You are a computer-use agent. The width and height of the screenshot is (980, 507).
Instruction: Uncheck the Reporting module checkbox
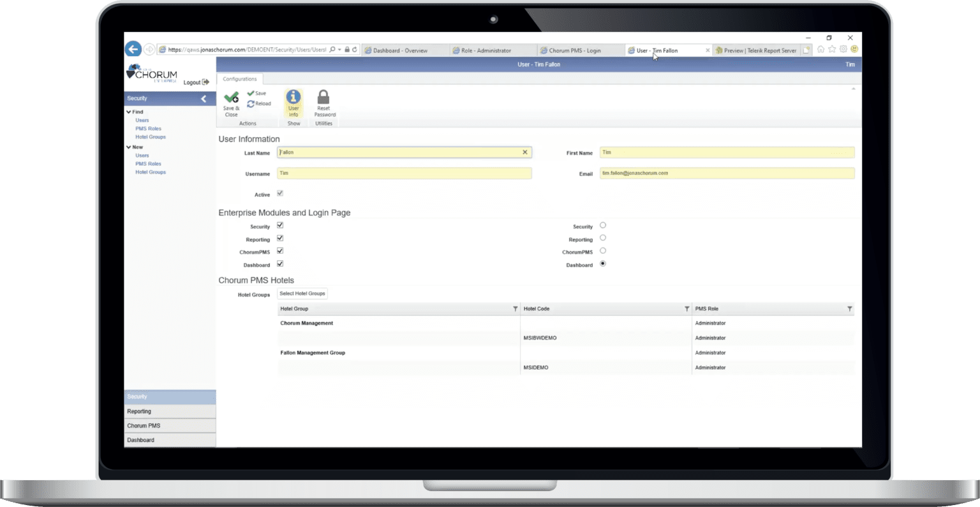tap(279, 239)
